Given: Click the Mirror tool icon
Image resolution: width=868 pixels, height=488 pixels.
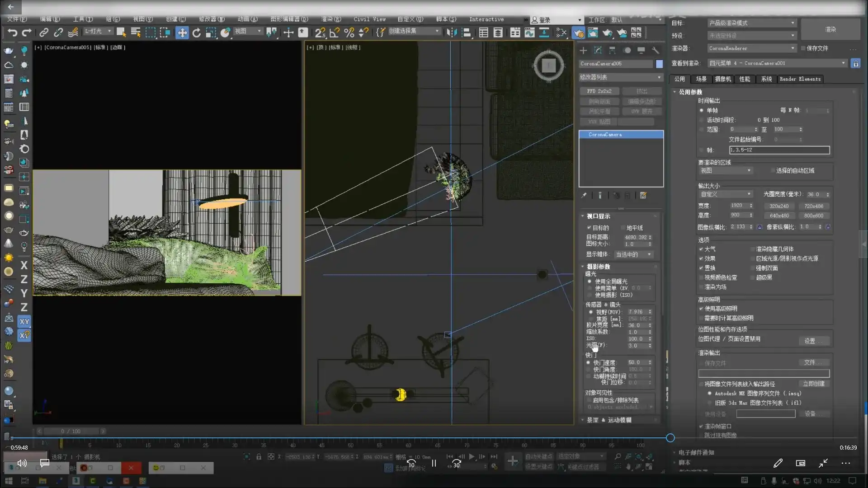Looking at the screenshot, I should tap(451, 33).
